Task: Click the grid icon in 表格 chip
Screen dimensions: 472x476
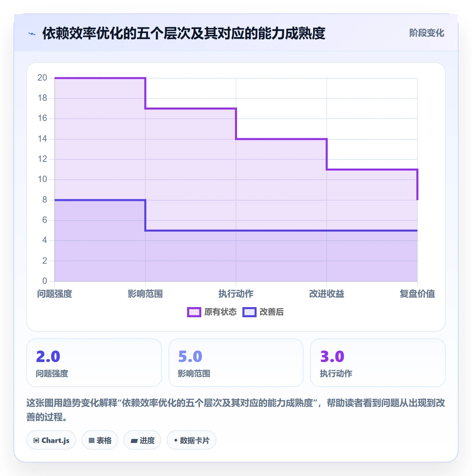Action: tap(91, 440)
